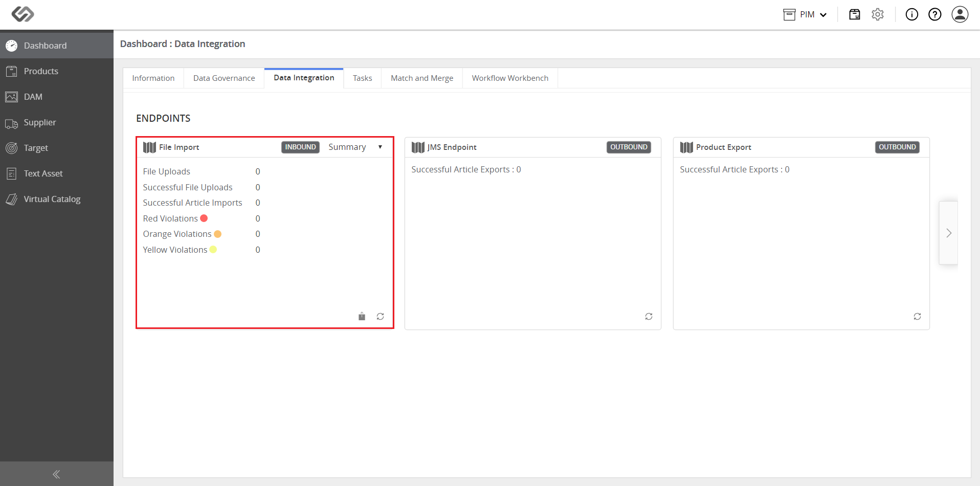Go to the DAM section
The width and height of the screenshot is (980, 486).
(57, 97)
